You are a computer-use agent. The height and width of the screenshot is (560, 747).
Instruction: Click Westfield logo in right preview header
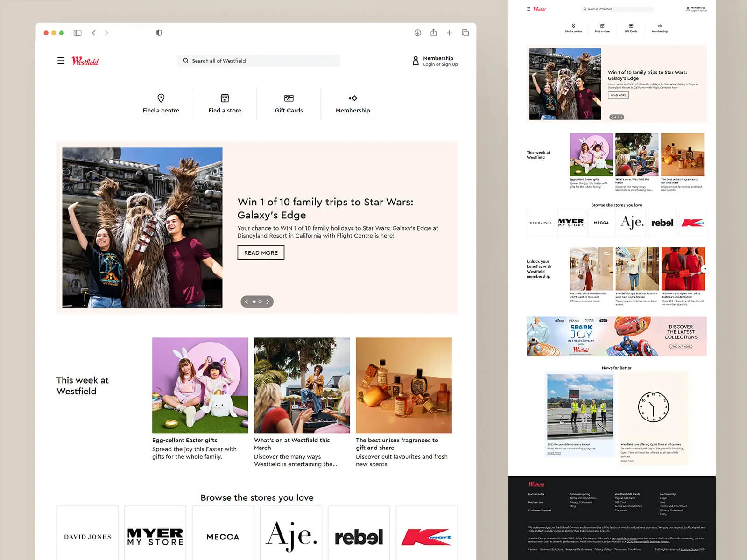click(x=539, y=9)
